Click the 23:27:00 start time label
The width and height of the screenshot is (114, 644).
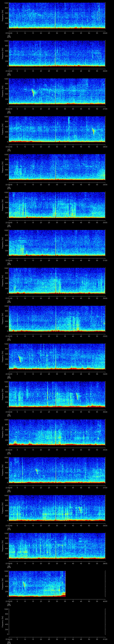9,147
